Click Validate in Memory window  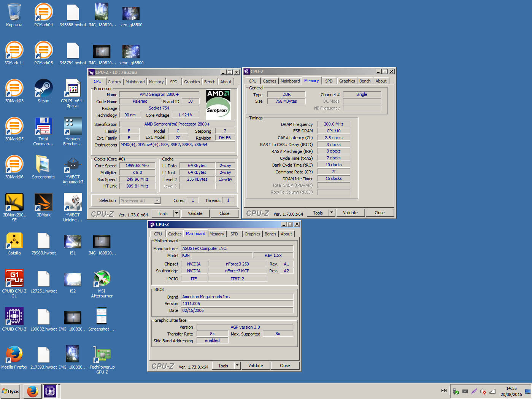(x=350, y=213)
